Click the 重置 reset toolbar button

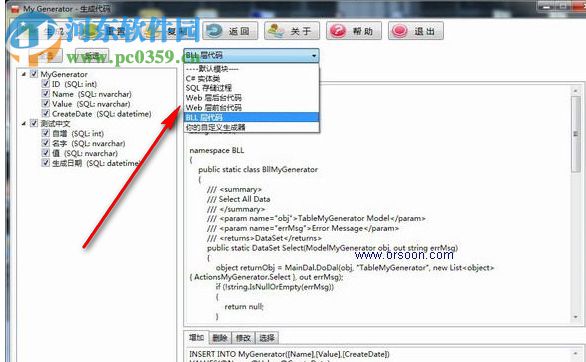[107, 31]
